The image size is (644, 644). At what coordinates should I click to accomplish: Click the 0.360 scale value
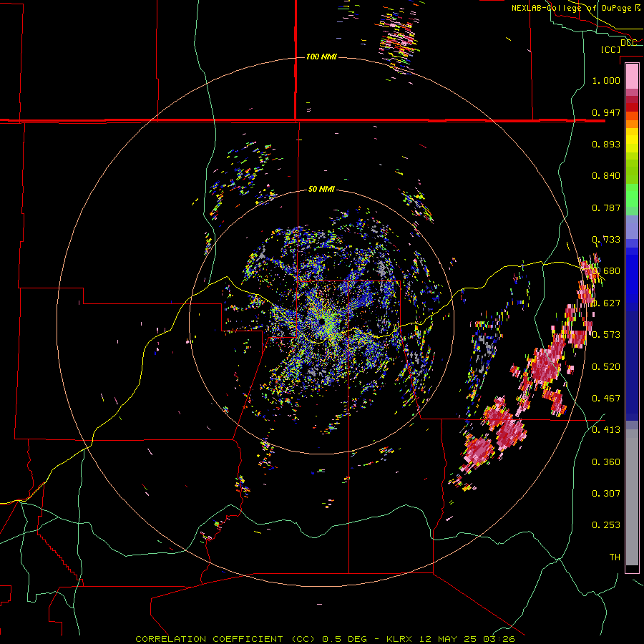tap(606, 462)
